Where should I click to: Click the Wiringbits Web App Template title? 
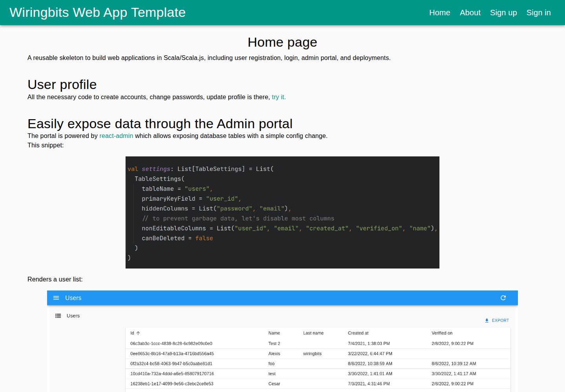click(97, 13)
